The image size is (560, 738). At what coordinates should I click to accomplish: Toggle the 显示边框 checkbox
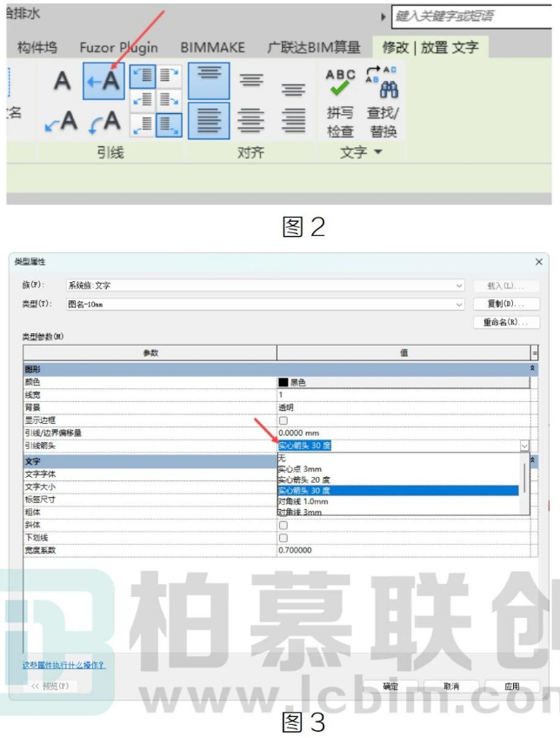[283, 420]
